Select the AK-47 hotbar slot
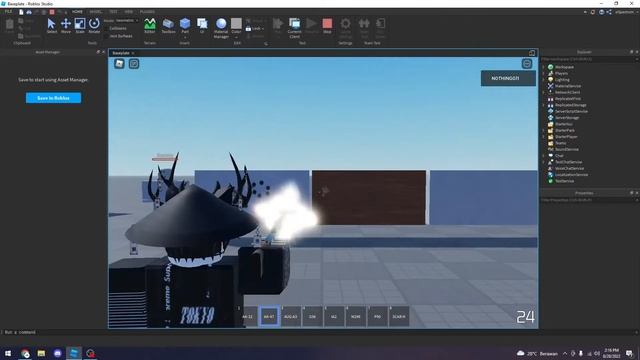Screen dimensions: 640x360 [269, 316]
